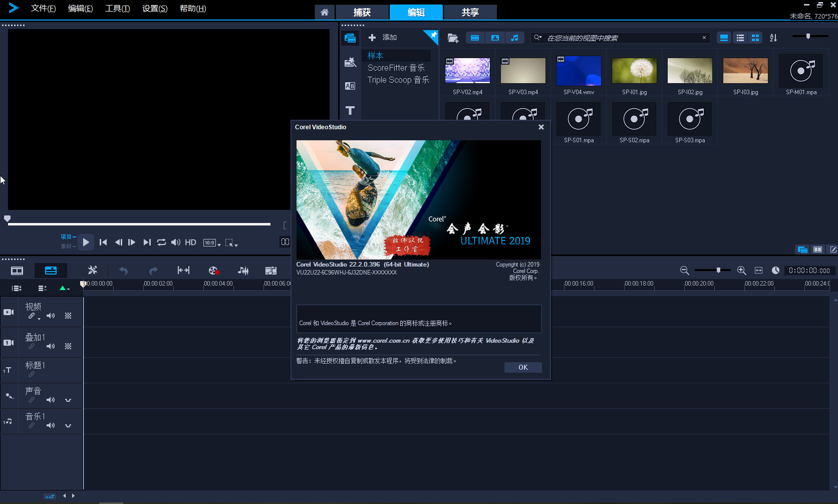Toggle transparency grid on 叠加1 track

[68, 346]
